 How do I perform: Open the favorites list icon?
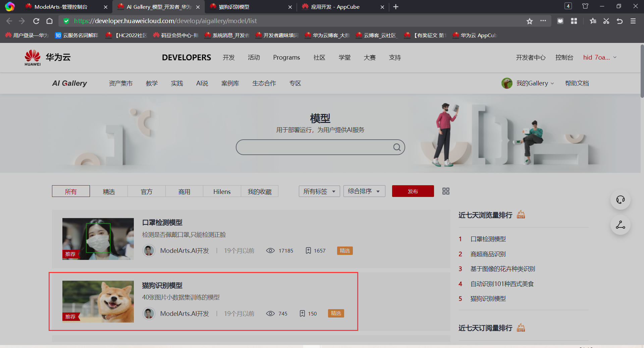pos(593,21)
